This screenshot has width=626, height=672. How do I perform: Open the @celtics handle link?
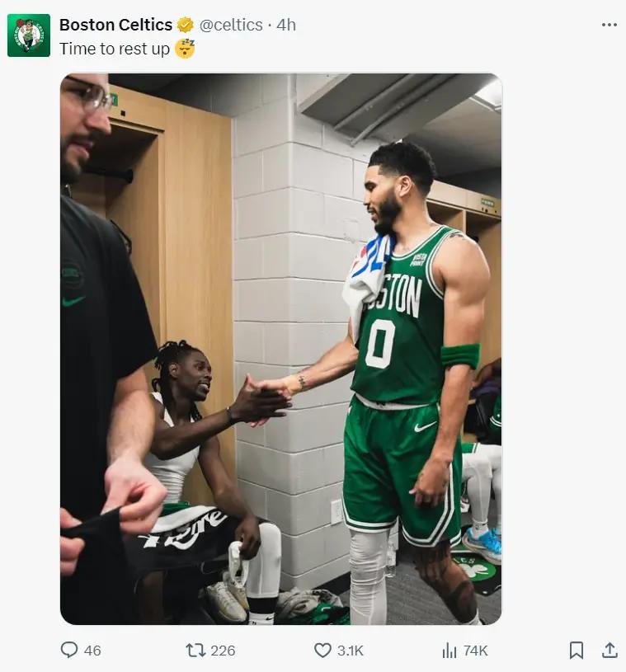pyautogui.click(x=231, y=25)
